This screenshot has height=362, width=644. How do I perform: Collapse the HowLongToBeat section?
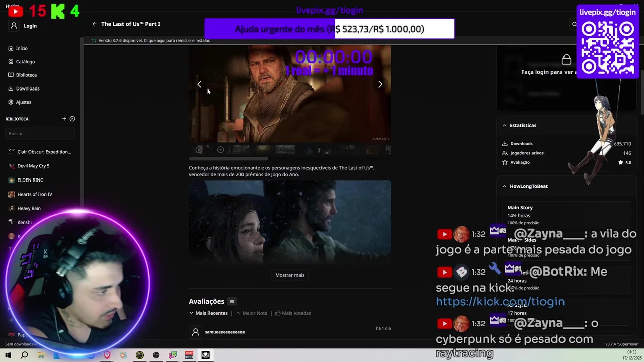pyautogui.click(x=504, y=186)
